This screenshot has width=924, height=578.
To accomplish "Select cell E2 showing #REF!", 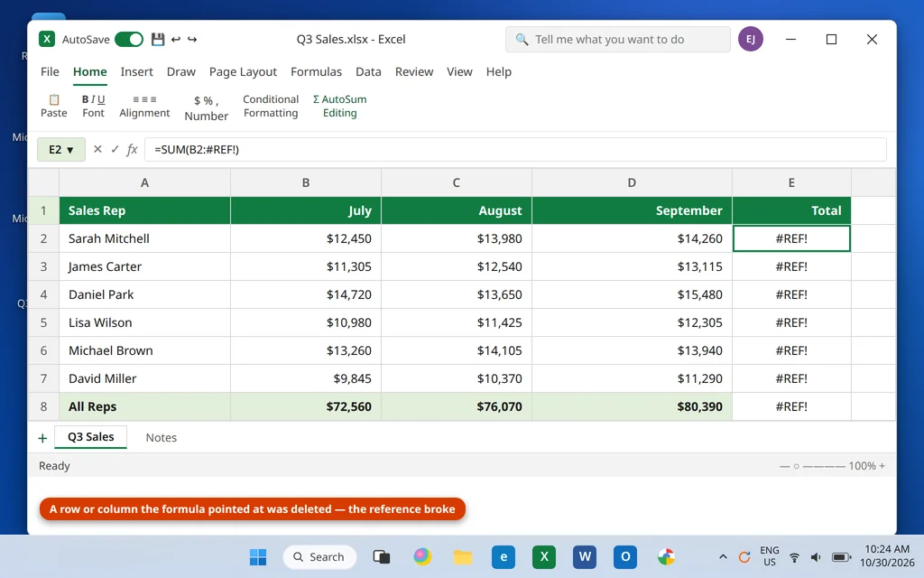I will pos(791,238).
